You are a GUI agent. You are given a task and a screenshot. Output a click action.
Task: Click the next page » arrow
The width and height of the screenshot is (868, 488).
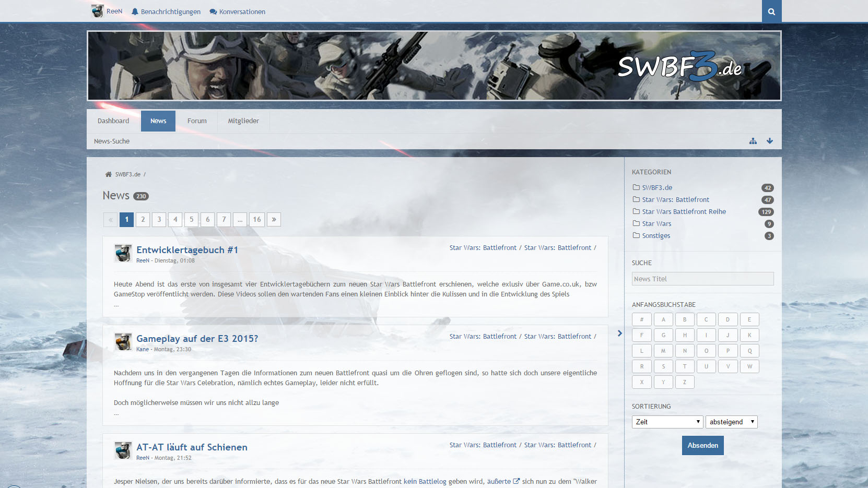[274, 220]
